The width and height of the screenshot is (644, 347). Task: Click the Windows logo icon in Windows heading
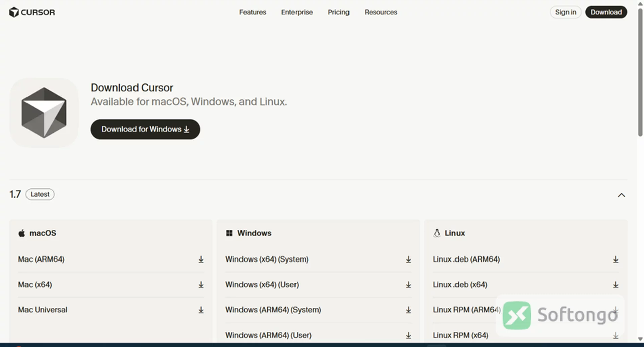click(x=229, y=233)
